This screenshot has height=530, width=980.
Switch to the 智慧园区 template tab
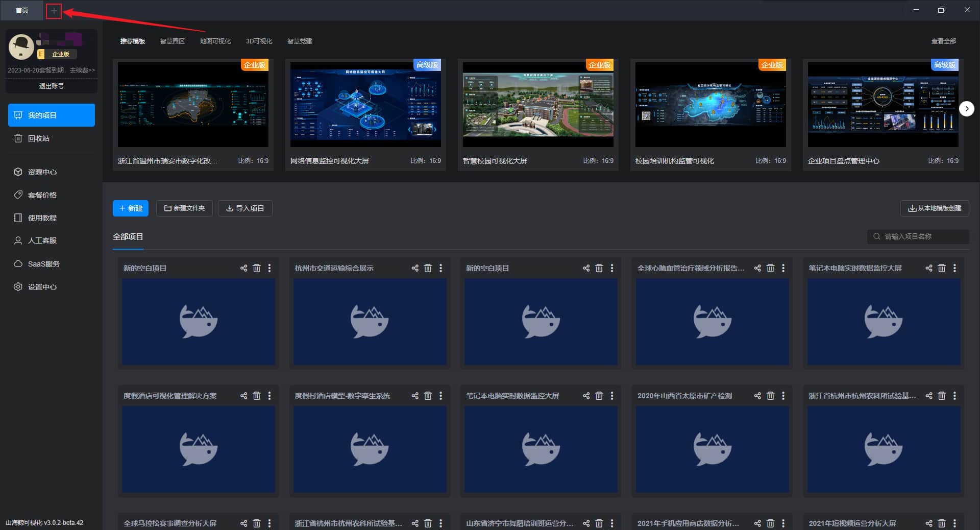[x=173, y=41]
